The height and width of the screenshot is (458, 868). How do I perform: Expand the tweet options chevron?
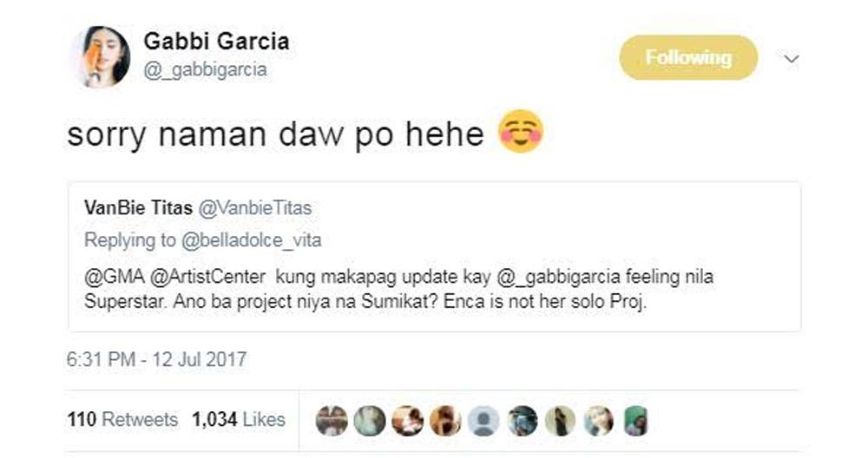tap(792, 59)
